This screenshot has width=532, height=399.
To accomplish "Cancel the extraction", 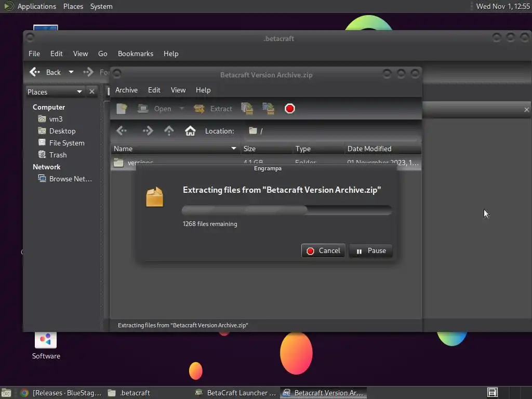I will click(323, 251).
